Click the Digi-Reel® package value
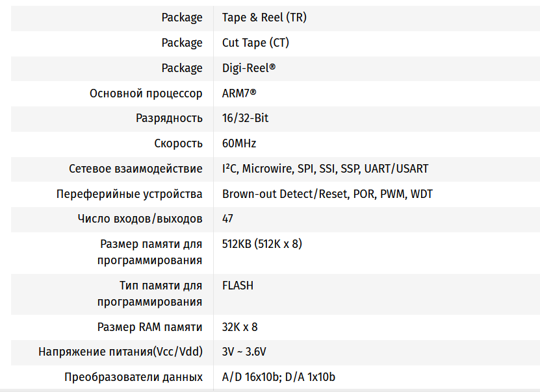This screenshot has height=392, width=540. coord(249,68)
